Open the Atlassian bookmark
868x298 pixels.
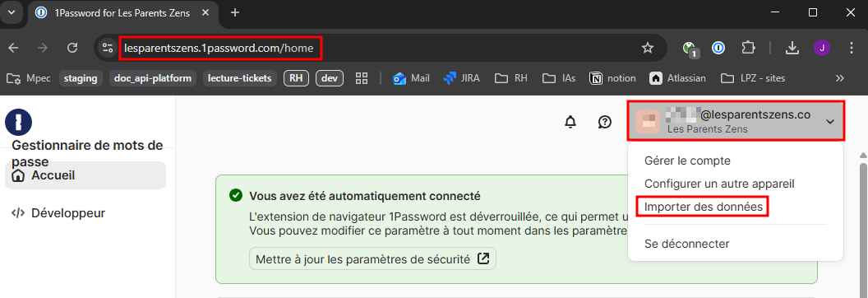pos(678,78)
